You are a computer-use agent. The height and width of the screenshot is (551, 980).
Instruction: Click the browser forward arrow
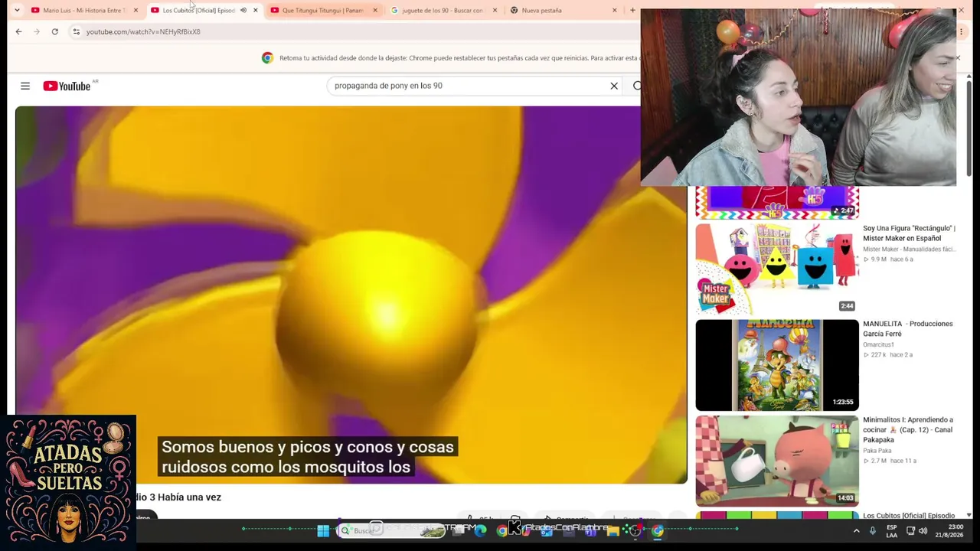(37, 31)
